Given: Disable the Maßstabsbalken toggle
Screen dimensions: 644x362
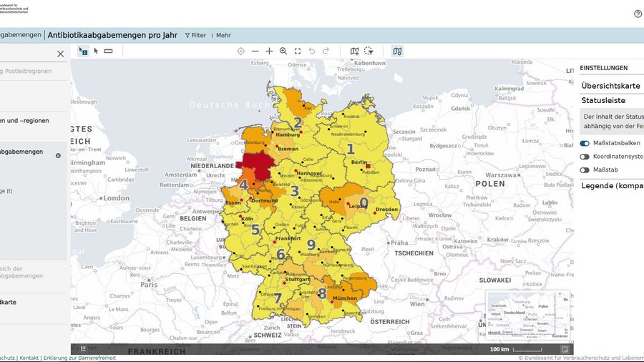Looking at the screenshot, I should [585, 143].
